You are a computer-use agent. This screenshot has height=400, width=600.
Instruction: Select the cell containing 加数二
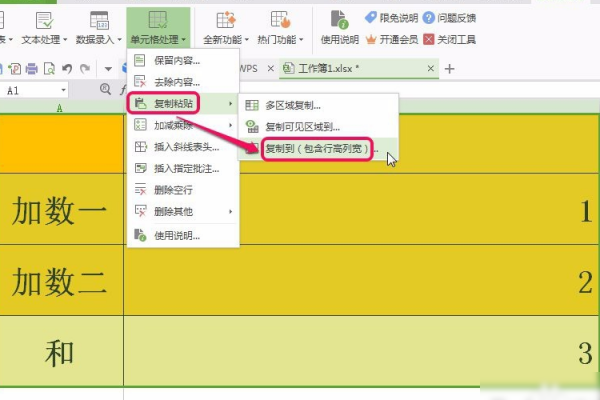pyautogui.click(x=61, y=280)
